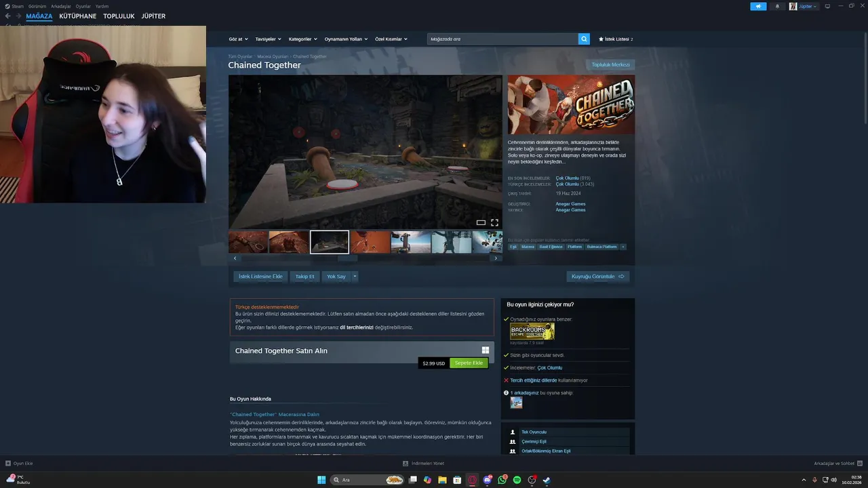Click the Topluluk Merkezi button
Viewport: 868px width, 488px height.
coord(610,65)
